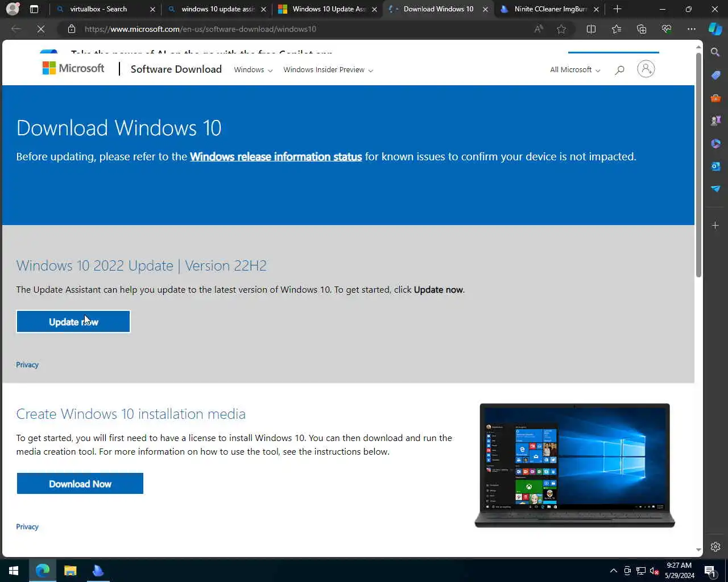
Task: Open sidebar Outlook icon
Action: pos(715,166)
